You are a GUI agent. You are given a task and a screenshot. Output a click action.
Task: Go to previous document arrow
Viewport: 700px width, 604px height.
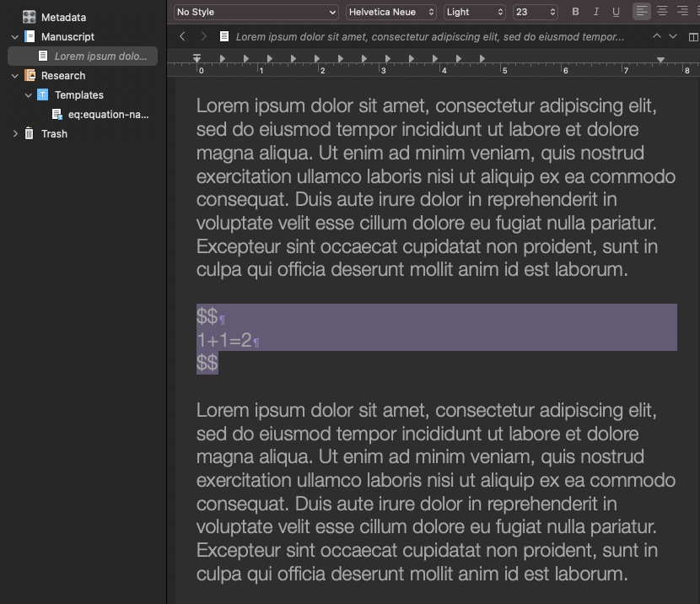click(x=657, y=36)
